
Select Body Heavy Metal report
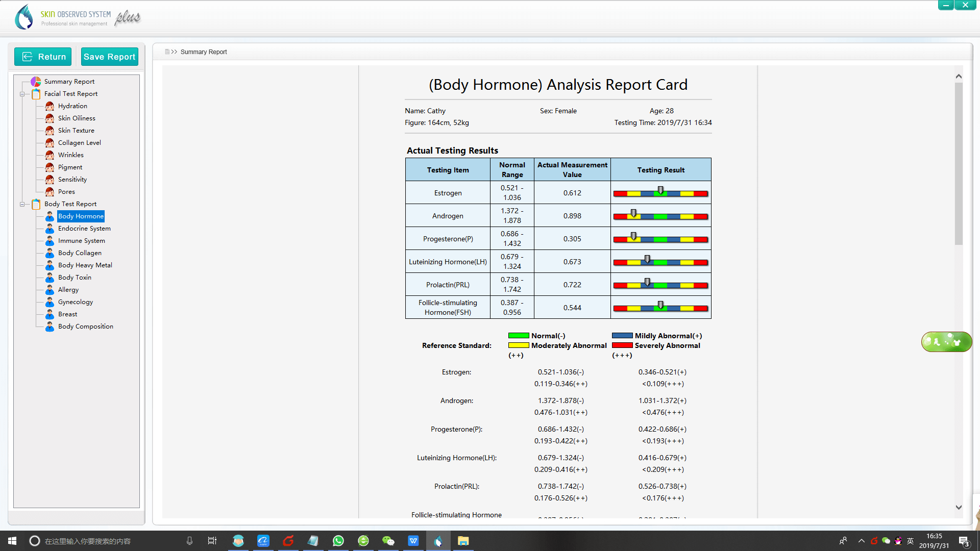[85, 265]
